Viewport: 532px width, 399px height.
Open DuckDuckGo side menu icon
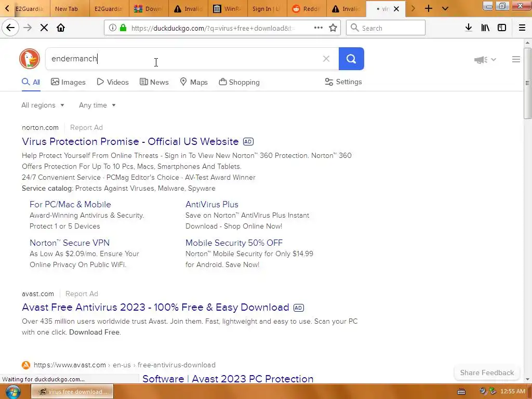tap(516, 59)
